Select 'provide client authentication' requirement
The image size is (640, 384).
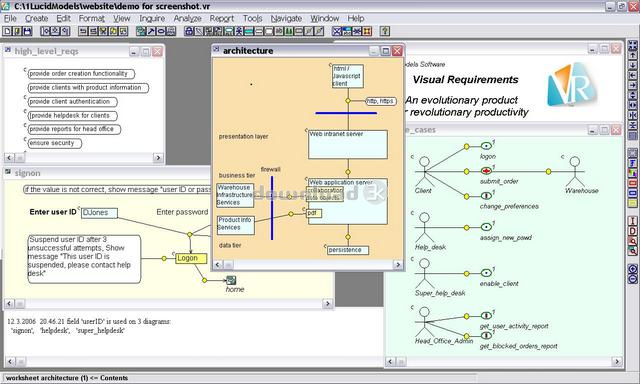[72, 102]
